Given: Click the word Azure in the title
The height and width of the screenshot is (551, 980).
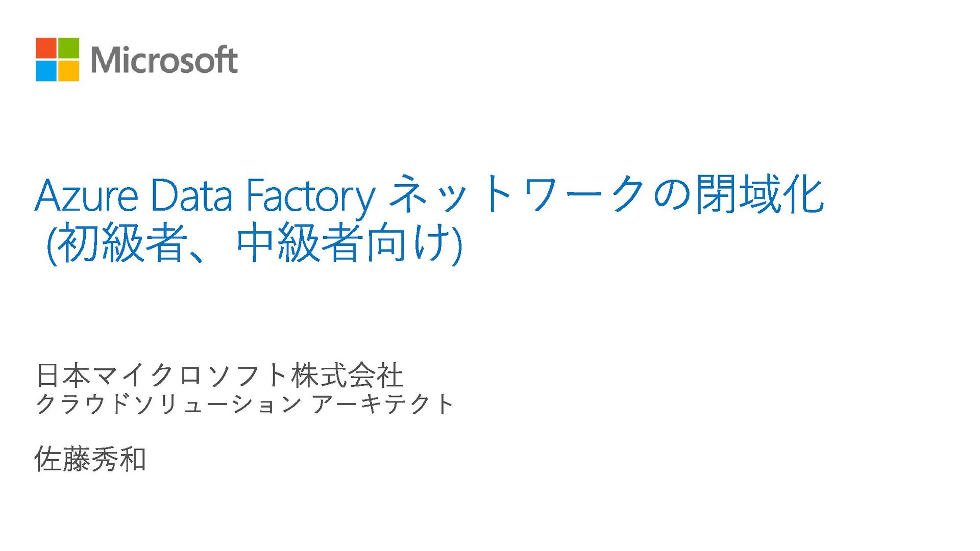Looking at the screenshot, I should 87,195.
